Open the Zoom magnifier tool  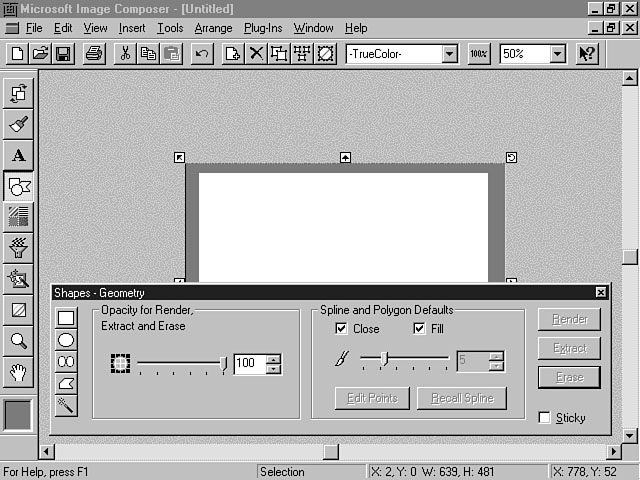pyautogui.click(x=19, y=341)
